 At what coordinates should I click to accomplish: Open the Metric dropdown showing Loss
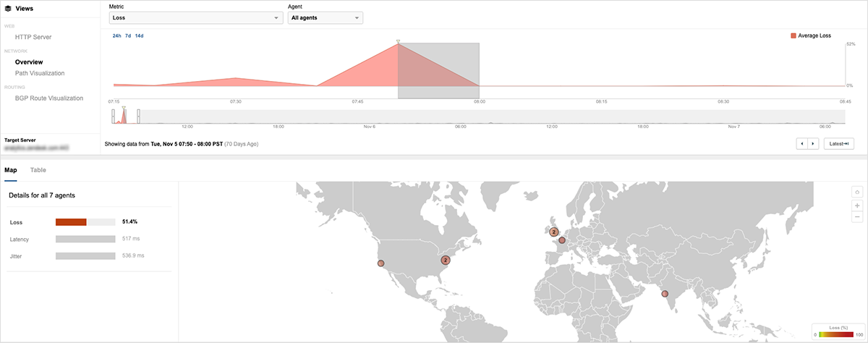pos(195,18)
